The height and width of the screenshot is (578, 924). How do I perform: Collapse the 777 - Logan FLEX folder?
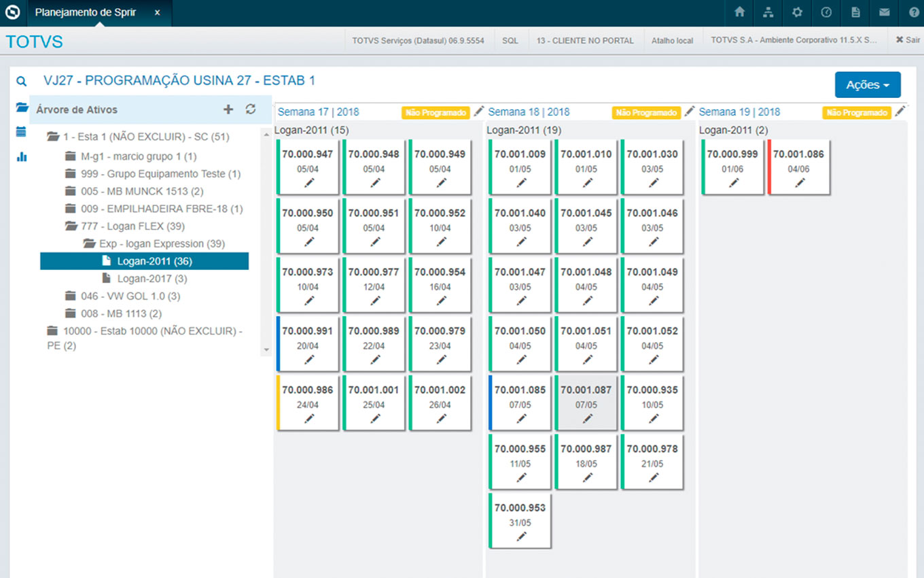coord(71,226)
